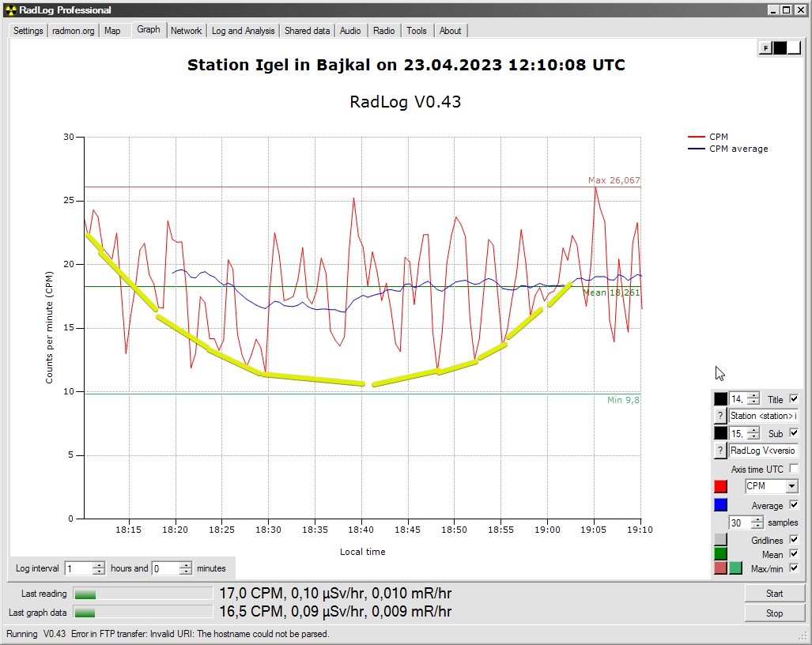
Task: Change the gray Gridlines color swatch
Action: (720, 540)
